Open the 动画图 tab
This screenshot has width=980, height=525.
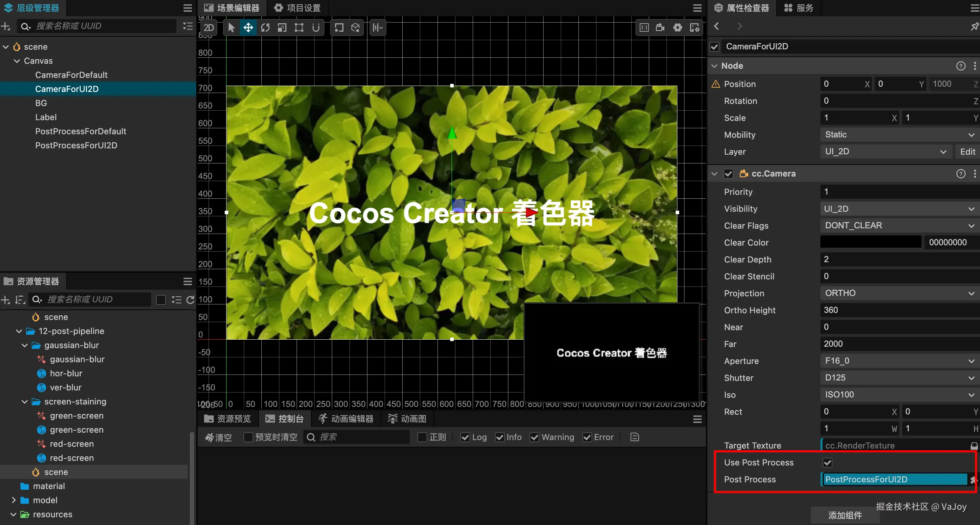pos(407,419)
